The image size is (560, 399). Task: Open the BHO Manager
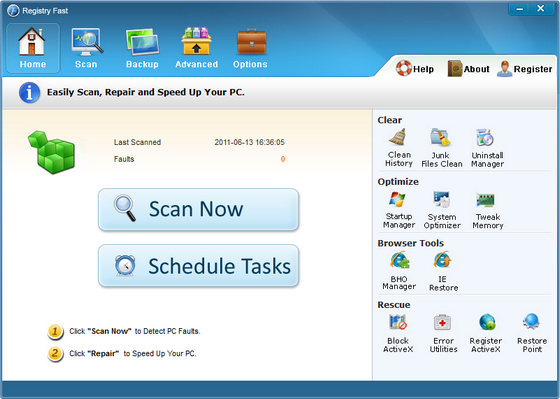[x=399, y=271]
